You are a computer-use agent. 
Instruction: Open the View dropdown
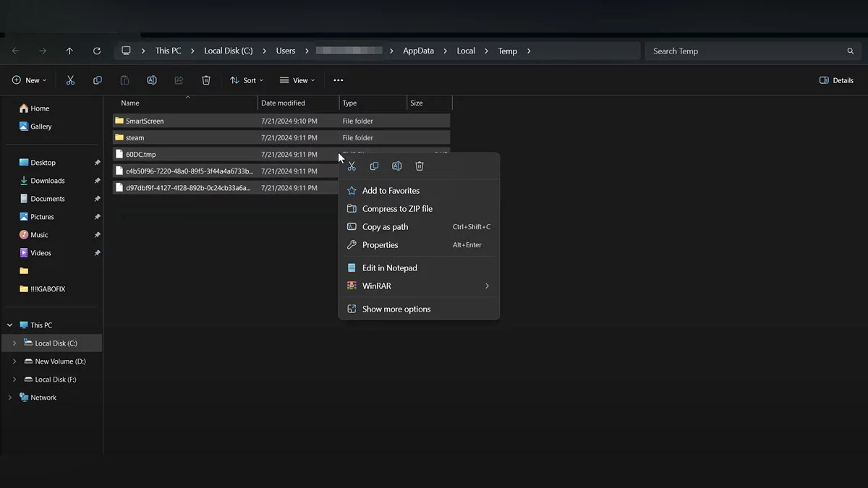click(x=297, y=80)
